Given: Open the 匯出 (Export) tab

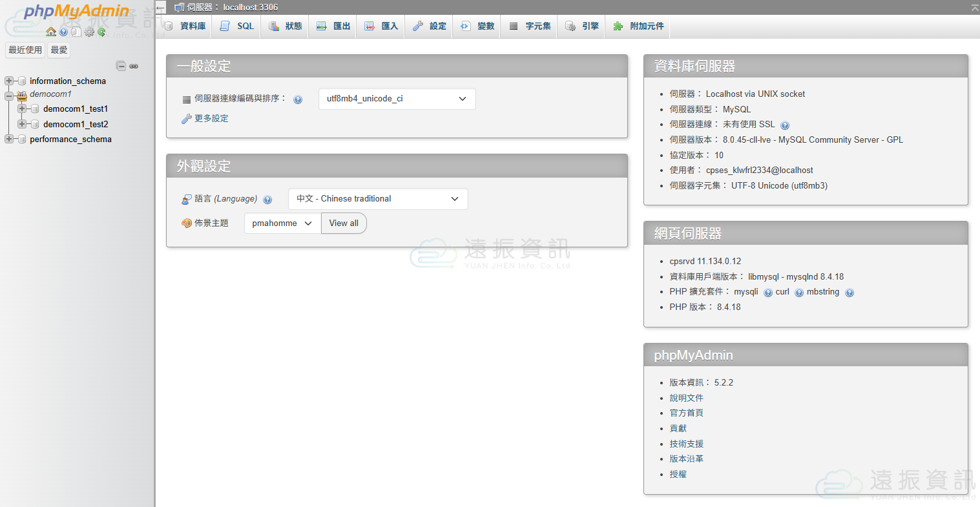Looking at the screenshot, I should pos(333,26).
